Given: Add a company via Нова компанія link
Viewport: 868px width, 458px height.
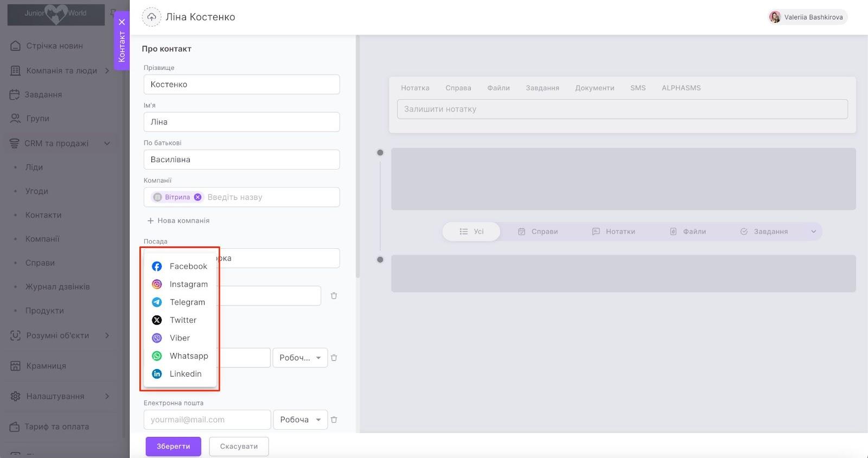Looking at the screenshot, I should click(x=178, y=221).
